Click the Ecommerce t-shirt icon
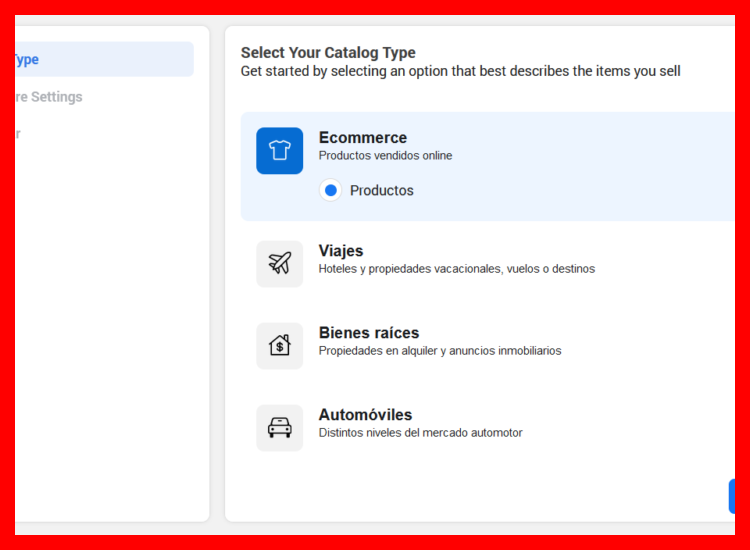Screen dimensions: 750x550 (x=279, y=151)
